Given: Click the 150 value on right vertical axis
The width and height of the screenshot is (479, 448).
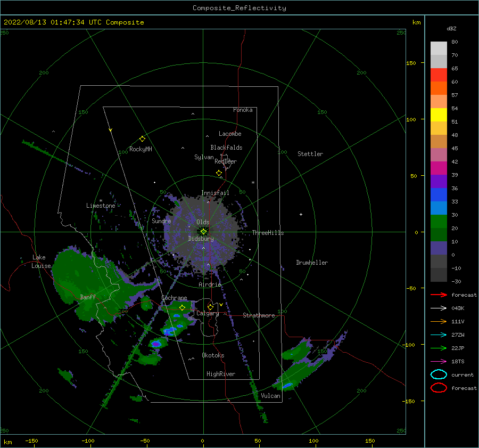Looking at the screenshot, I should pos(411,63).
